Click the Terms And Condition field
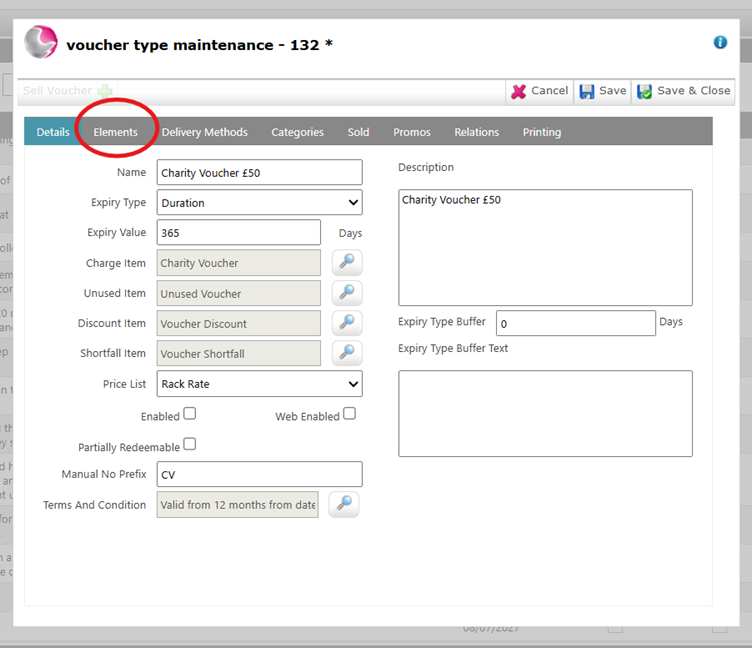The image size is (752, 648). (237, 504)
